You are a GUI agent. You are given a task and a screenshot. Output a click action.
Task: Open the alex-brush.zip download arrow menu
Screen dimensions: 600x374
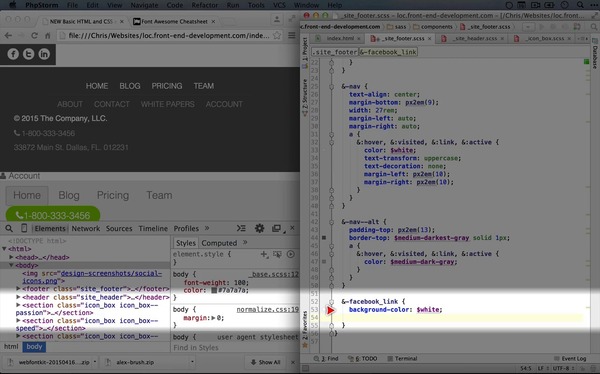[x=192, y=361]
